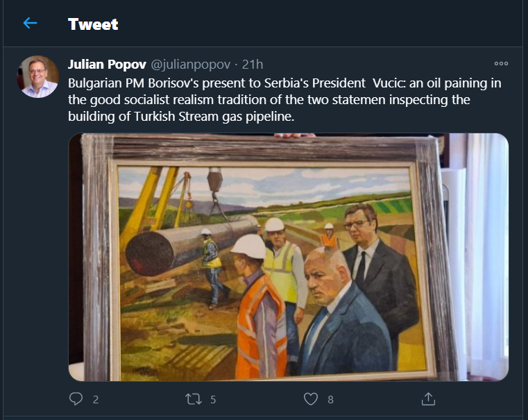528x420 pixels.
Task: Click the reply count number 2
Action: 96,400
